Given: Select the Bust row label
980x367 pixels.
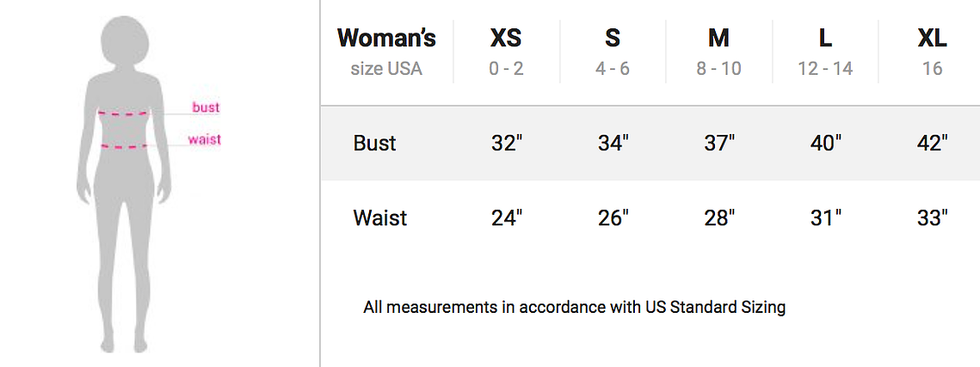Looking at the screenshot, I should (374, 143).
